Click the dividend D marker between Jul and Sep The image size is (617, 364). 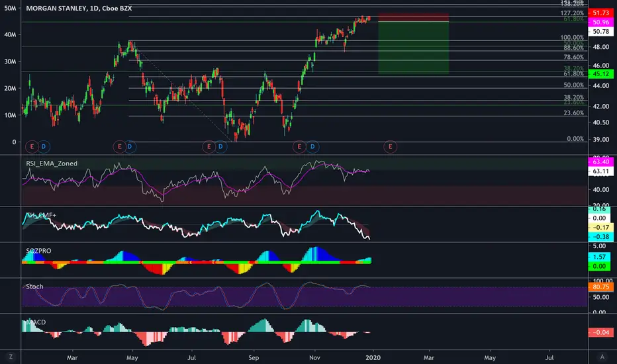[220, 147]
